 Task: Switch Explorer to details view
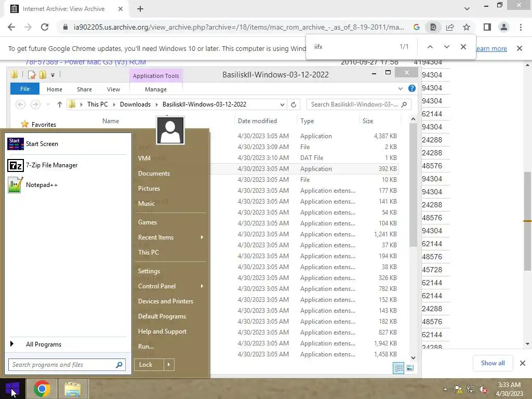(x=398, y=368)
